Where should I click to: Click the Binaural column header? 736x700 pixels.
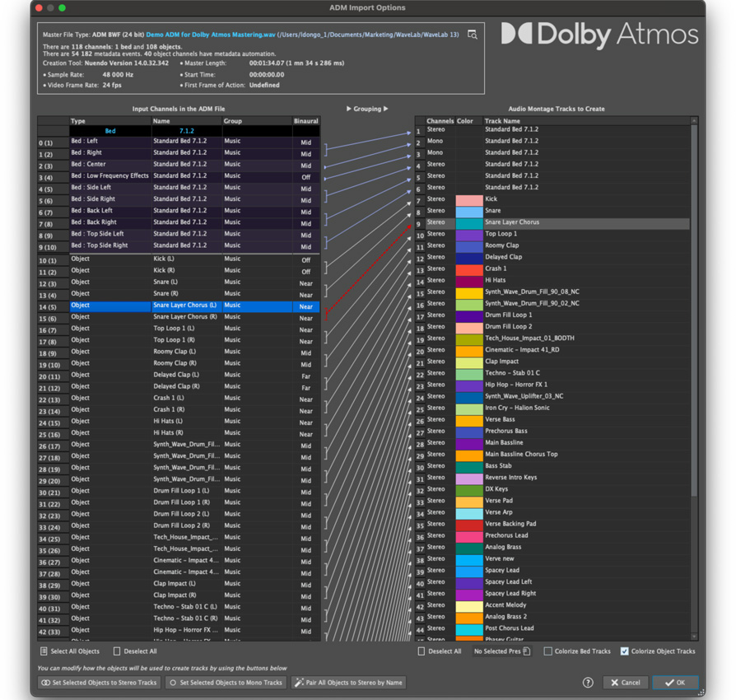[305, 121]
